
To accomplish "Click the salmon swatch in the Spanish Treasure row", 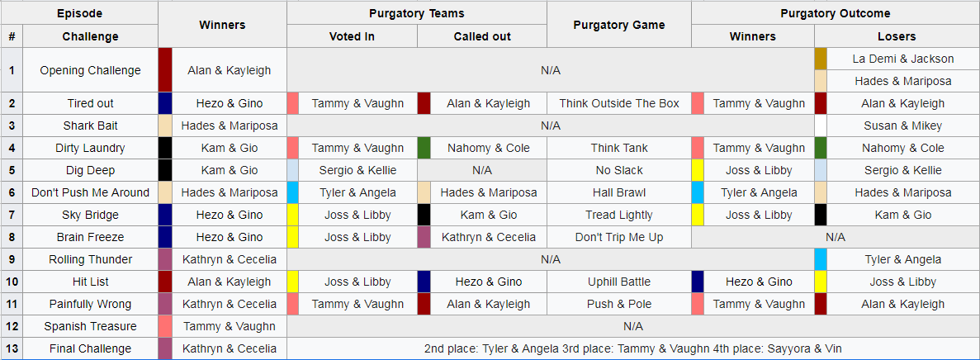I will coord(165,326).
